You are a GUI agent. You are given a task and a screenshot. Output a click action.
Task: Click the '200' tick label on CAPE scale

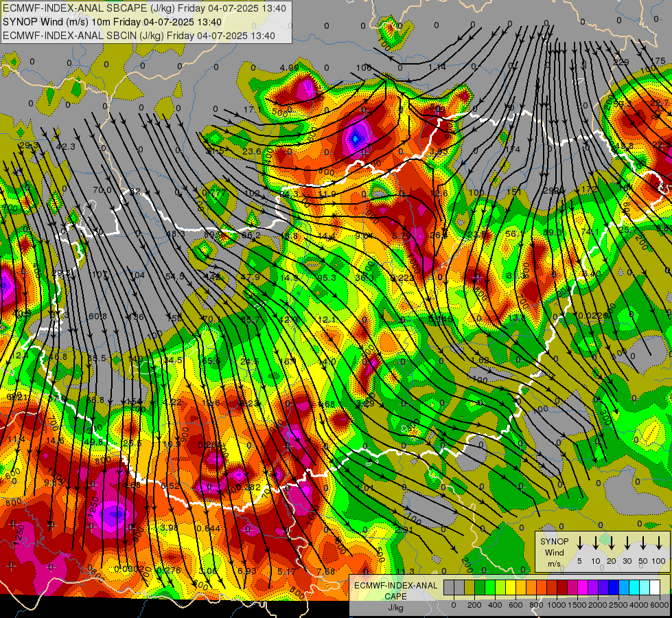coord(474,605)
